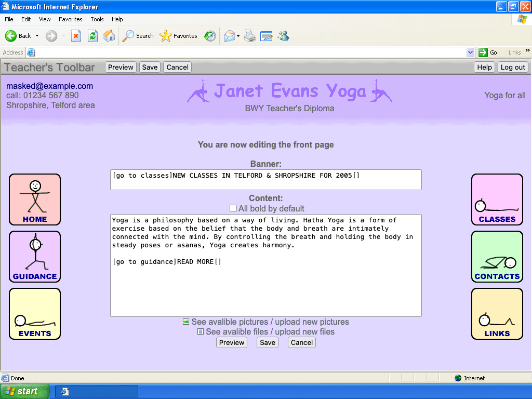Viewport: 532px width, 399px height.
Task: Click the Print icon
Action: (250, 36)
